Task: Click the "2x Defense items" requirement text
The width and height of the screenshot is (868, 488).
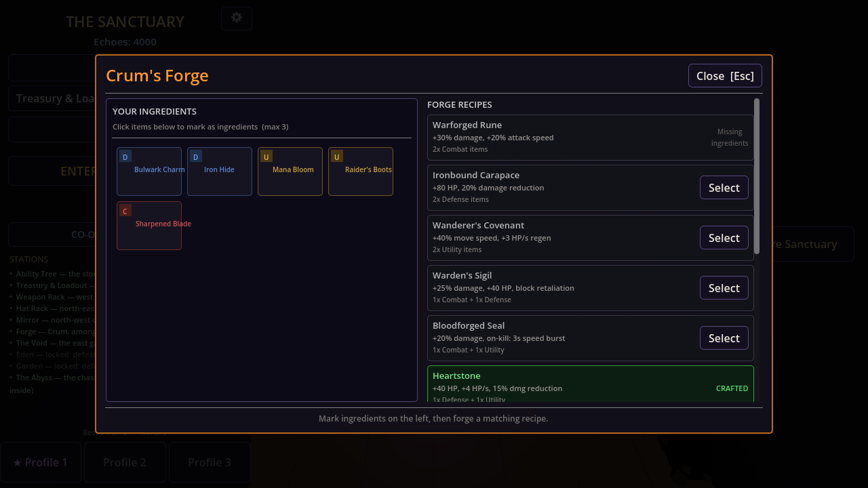Action: pos(460,199)
